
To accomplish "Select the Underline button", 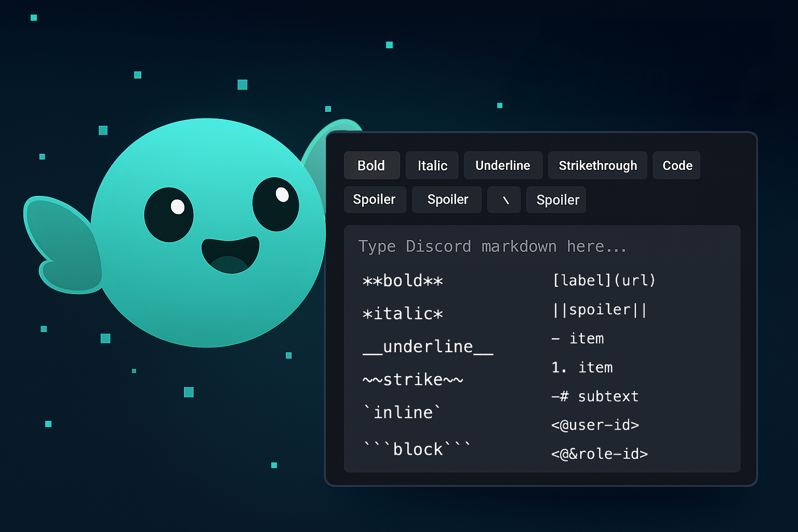I will (x=503, y=165).
